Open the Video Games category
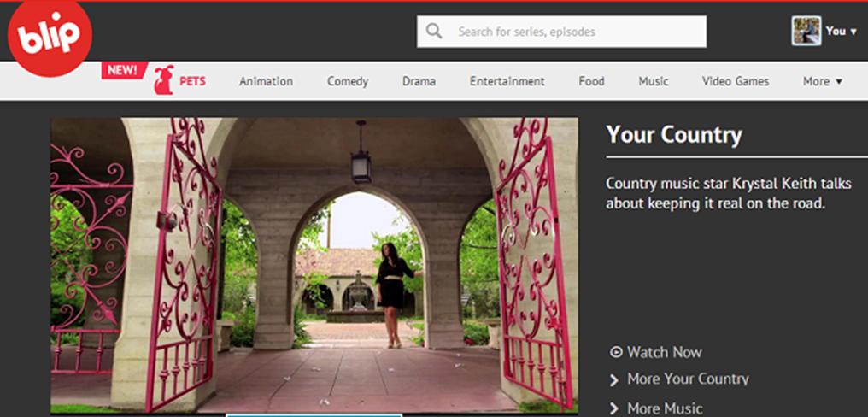 click(x=736, y=81)
